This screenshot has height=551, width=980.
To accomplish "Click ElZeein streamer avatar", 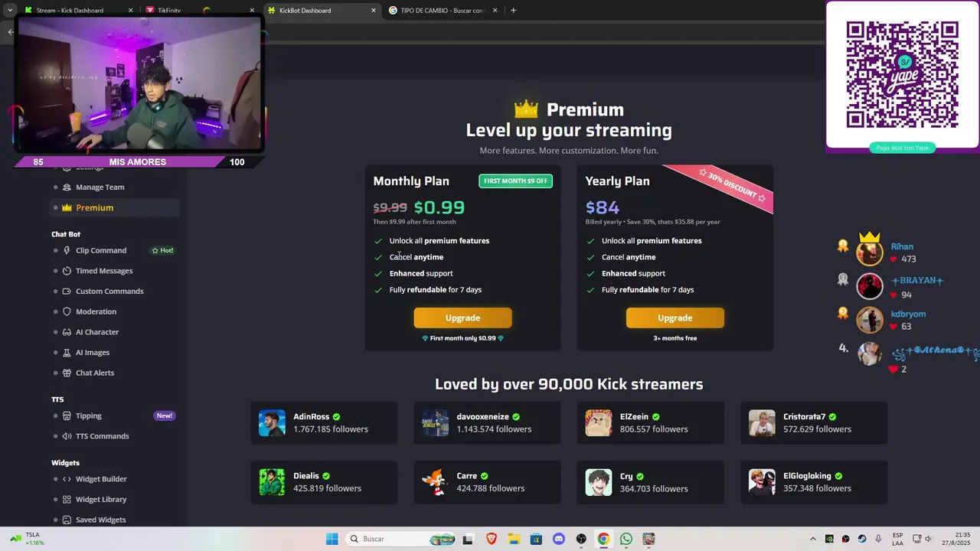I will (x=599, y=423).
